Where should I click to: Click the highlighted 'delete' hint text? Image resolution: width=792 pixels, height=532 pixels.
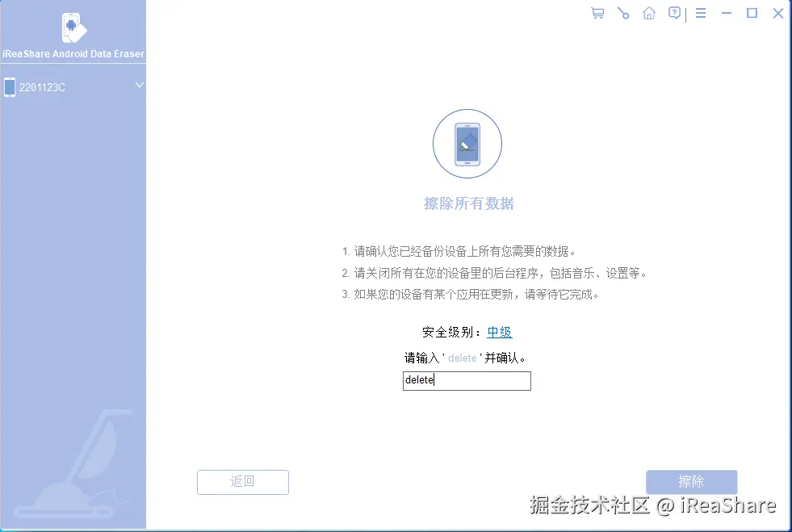pyautogui.click(x=462, y=358)
